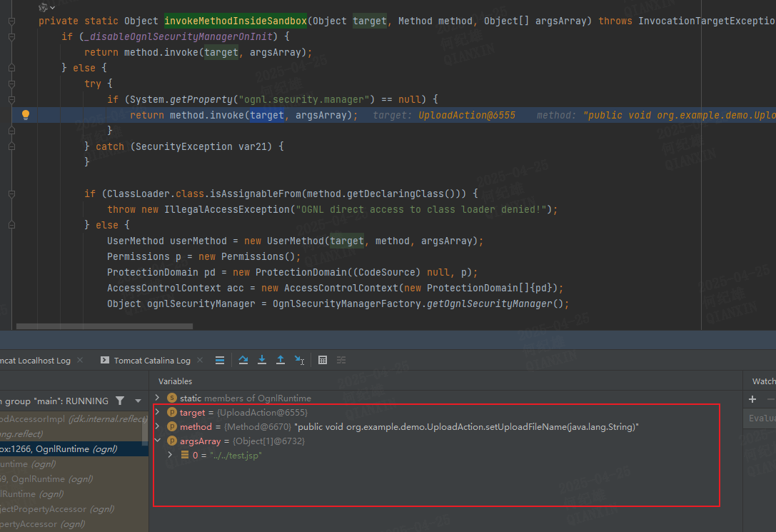The height and width of the screenshot is (532, 776).
Task: Click the Step Out debug button
Action: pyautogui.click(x=281, y=361)
